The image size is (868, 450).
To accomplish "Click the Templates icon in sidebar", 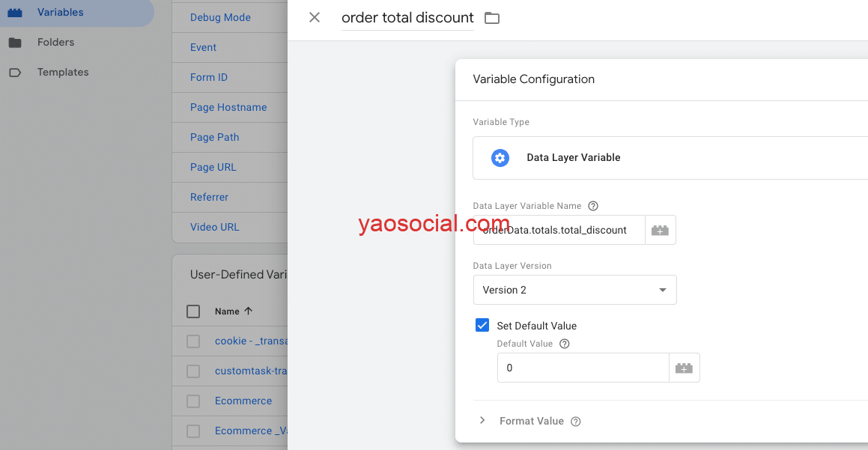I will coord(15,73).
